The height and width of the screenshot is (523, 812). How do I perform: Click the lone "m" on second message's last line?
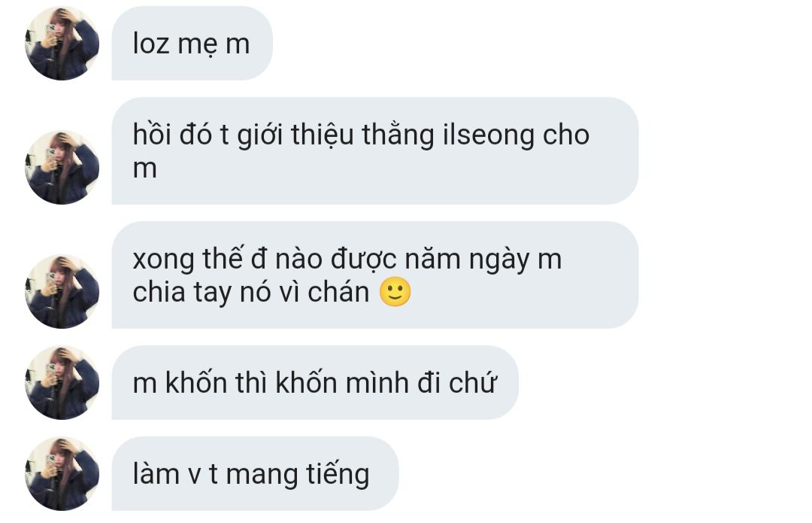[x=144, y=169]
